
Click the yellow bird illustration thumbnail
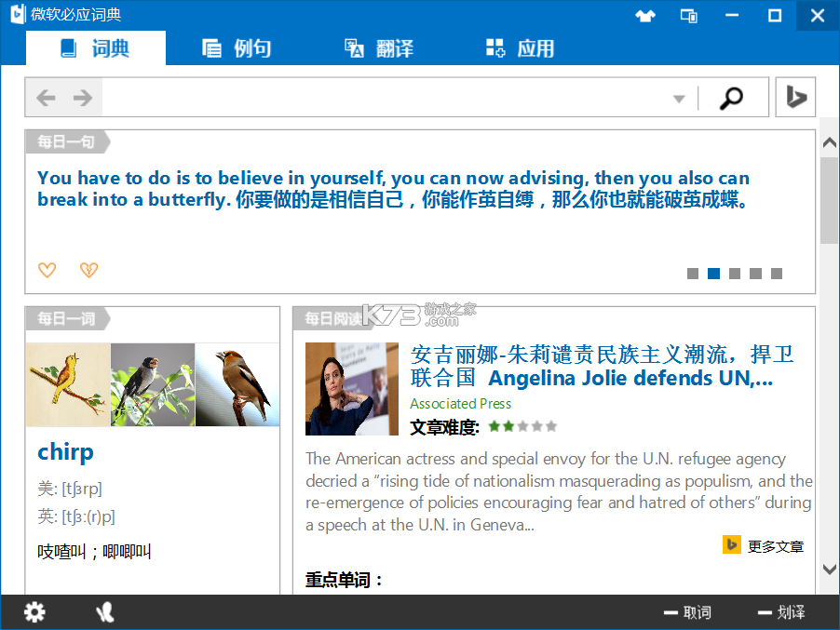coord(68,385)
